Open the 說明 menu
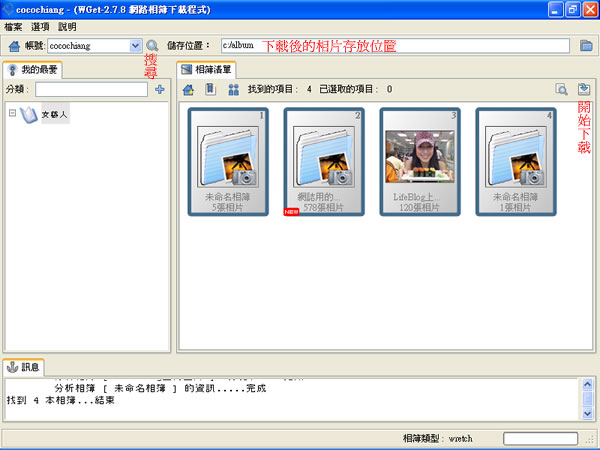 (67, 26)
